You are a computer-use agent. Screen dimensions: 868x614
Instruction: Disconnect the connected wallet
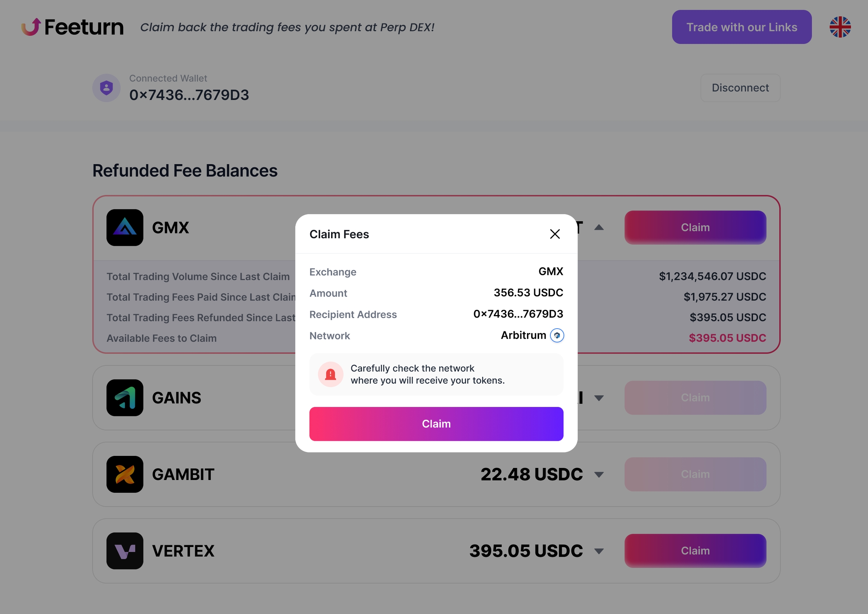coord(740,88)
